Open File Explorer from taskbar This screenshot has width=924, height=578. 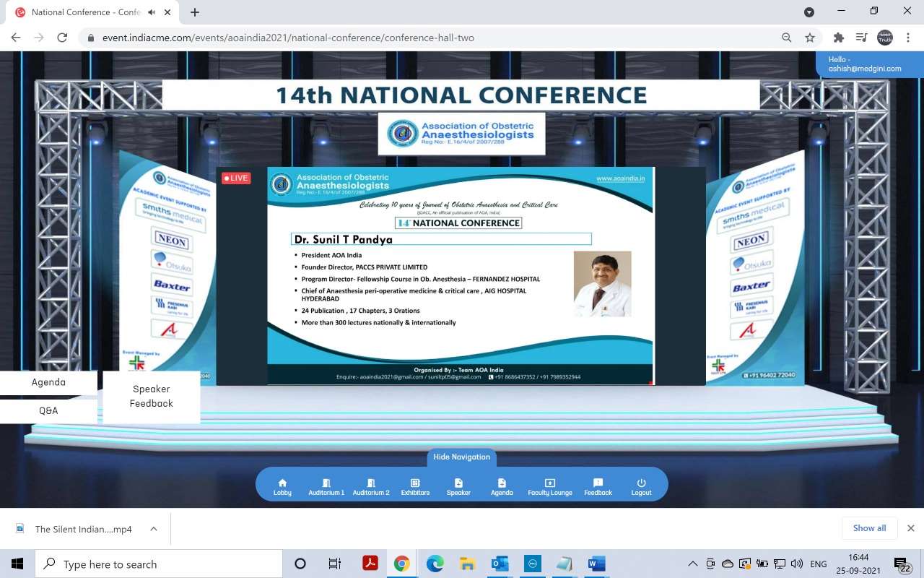467,564
